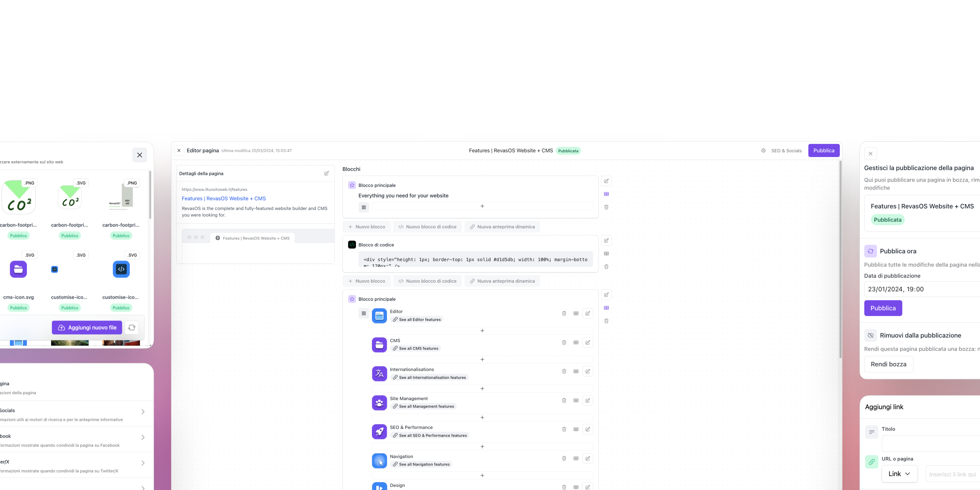Edit the page details pencil icon
This screenshot has height=490, width=980.
coord(326,174)
